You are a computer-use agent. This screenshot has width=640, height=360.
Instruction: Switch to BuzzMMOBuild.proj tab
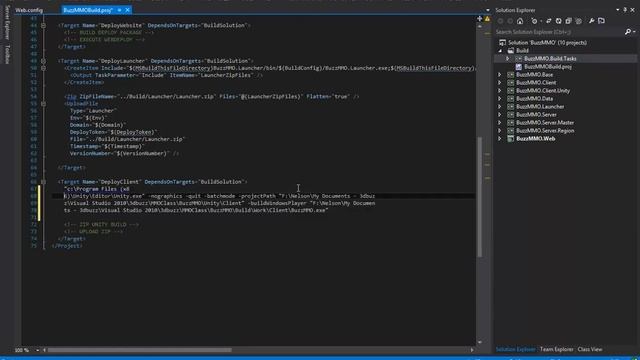[88, 10]
